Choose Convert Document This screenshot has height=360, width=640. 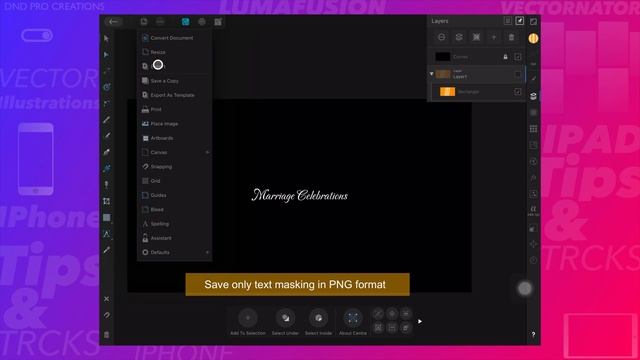tap(175, 38)
